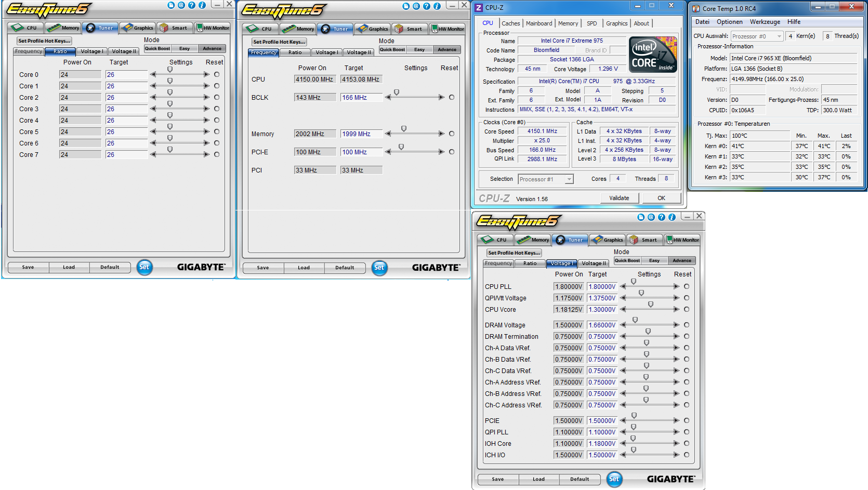Click the Core 1 Target ratio field
This screenshot has height=490, width=868.
126,86
